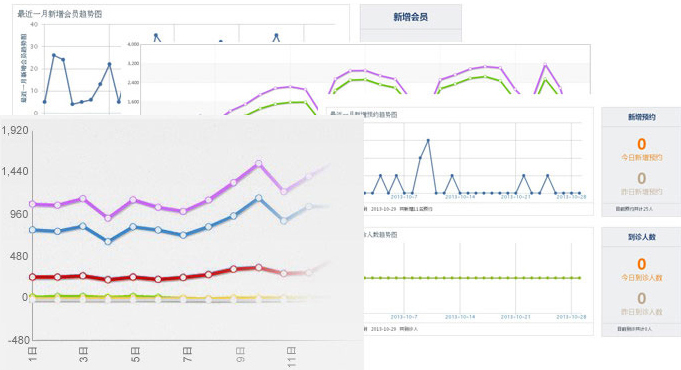Click the 新增会员 panel header
Image resolution: width=681 pixels, height=370 pixels.
pos(410,17)
